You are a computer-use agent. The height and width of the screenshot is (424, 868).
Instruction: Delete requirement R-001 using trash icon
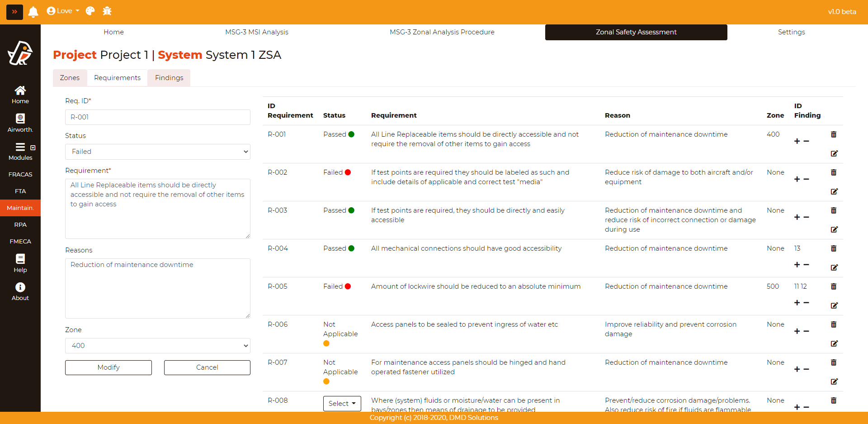(x=834, y=134)
